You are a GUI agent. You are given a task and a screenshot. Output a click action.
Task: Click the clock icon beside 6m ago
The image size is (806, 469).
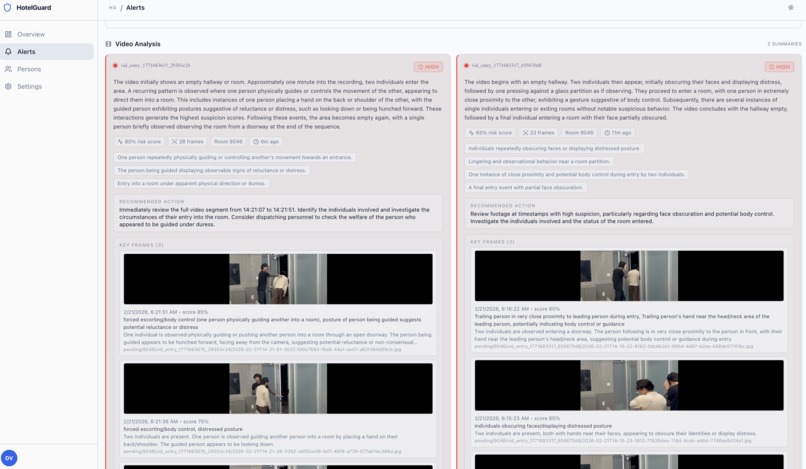point(256,141)
